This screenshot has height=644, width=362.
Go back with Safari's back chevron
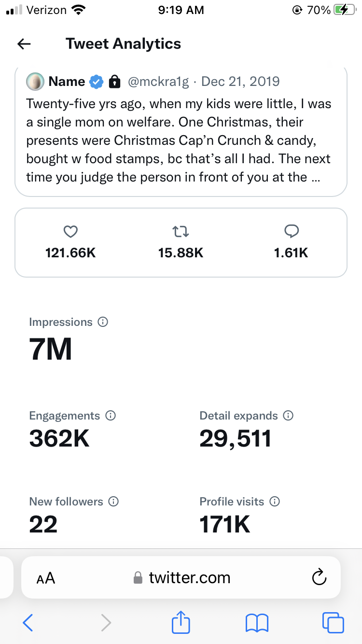click(x=28, y=623)
